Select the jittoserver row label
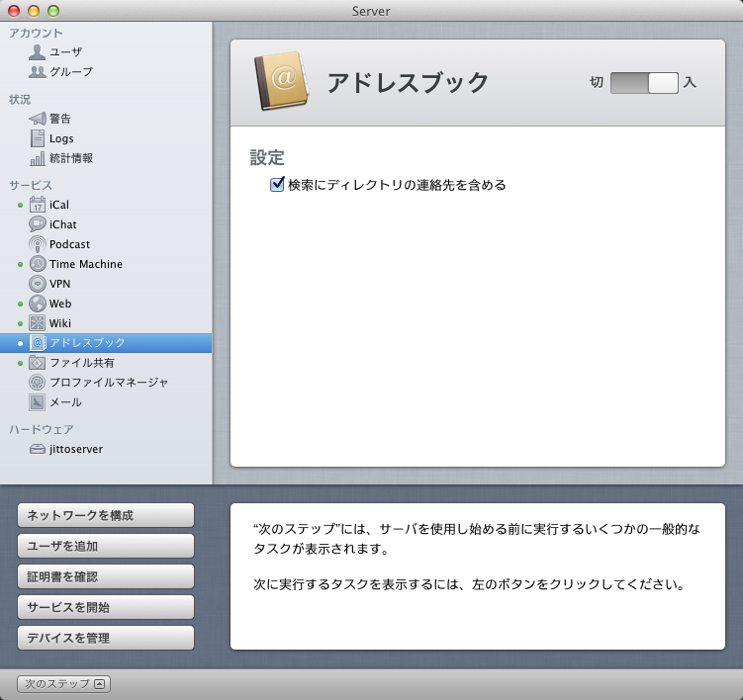The width and height of the screenshot is (743, 700). click(x=76, y=449)
